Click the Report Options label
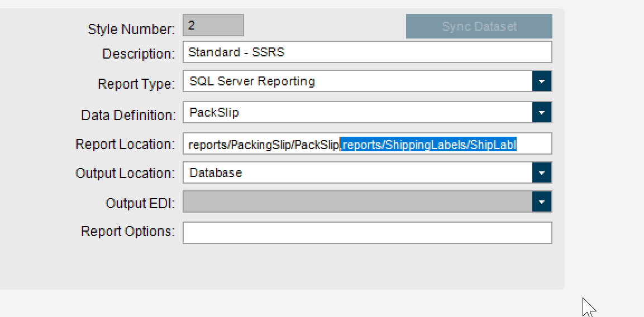The height and width of the screenshot is (317, 644). coord(128,231)
